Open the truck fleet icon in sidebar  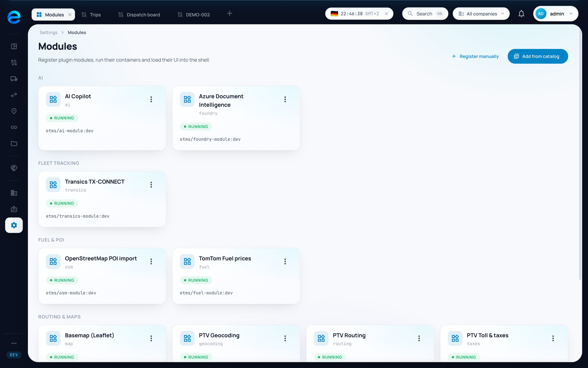tap(14, 79)
